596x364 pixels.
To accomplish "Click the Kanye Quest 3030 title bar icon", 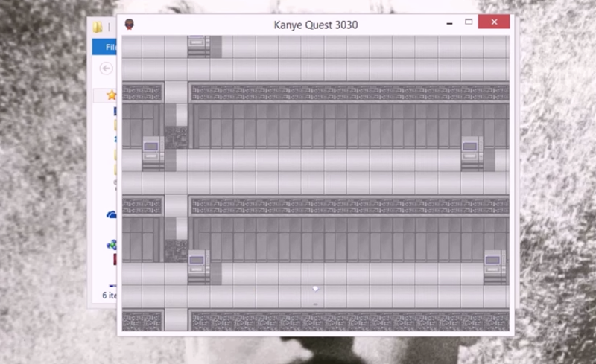I will (x=129, y=25).
